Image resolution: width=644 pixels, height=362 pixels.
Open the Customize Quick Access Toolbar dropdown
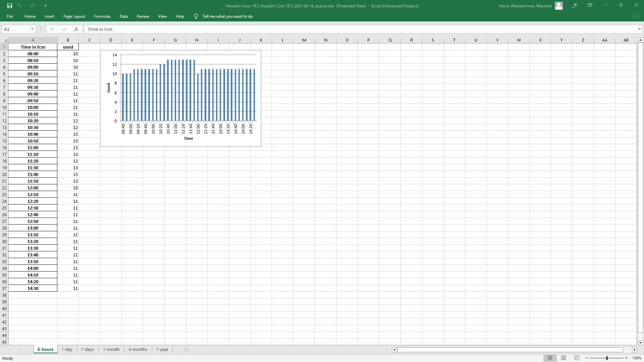click(45, 6)
